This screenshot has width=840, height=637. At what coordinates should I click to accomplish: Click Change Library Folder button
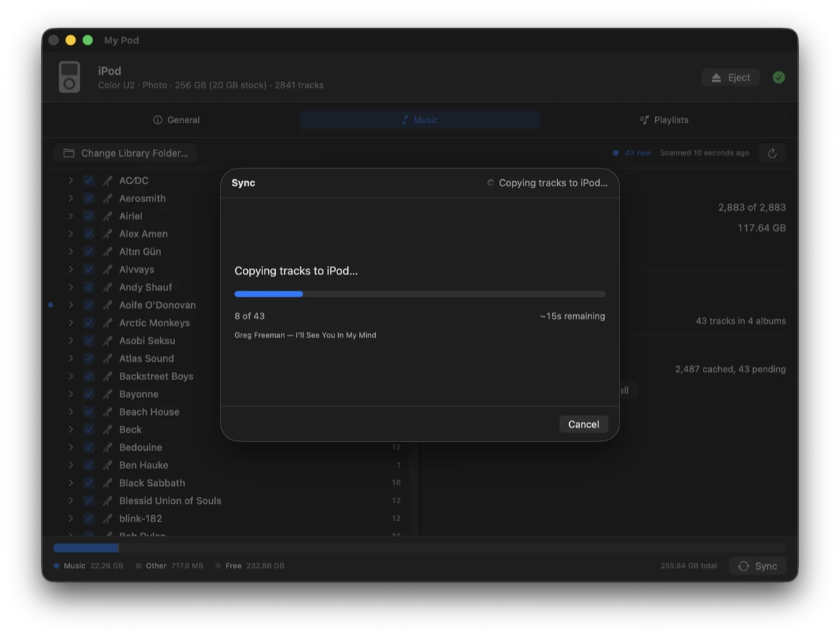pos(125,153)
